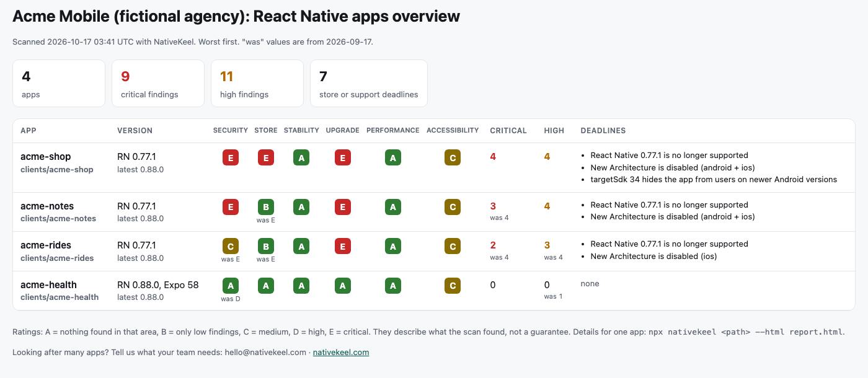Click acme-rides Security rating C badge
The image size is (868, 378).
(231, 246)
